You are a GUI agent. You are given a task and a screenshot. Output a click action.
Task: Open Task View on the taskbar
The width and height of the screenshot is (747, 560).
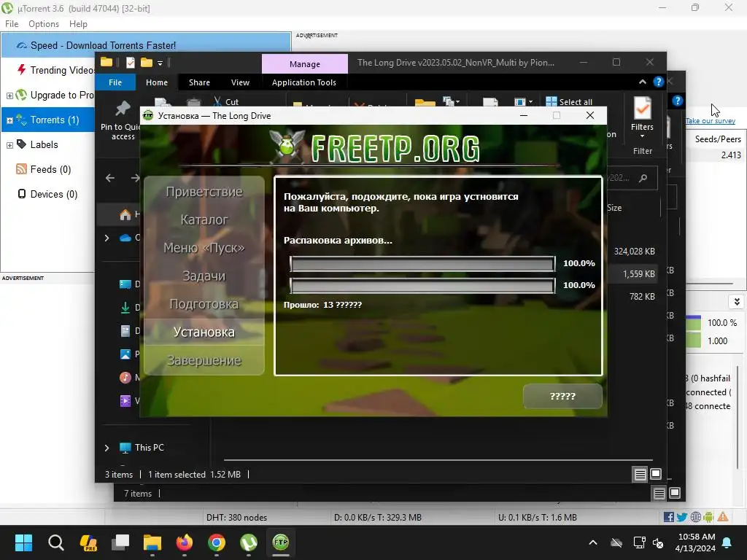click(120, 542)
